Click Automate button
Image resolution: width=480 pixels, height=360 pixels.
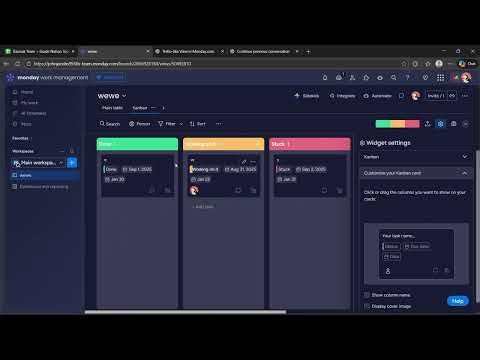pyautogui.click(x=377, y=96)
